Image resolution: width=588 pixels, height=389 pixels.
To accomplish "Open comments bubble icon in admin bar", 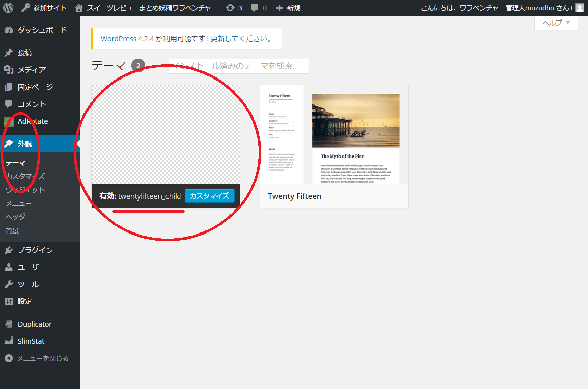I will (x=254, y=8).
